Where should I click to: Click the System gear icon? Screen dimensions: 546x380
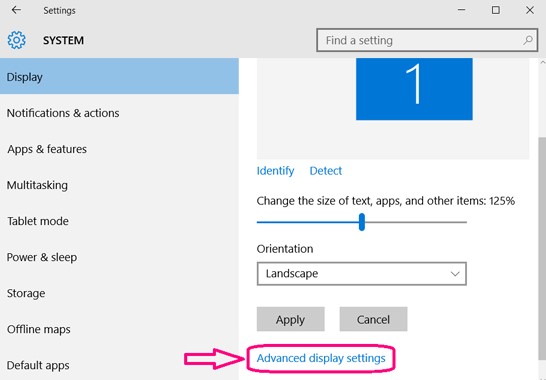pos(16,40)
